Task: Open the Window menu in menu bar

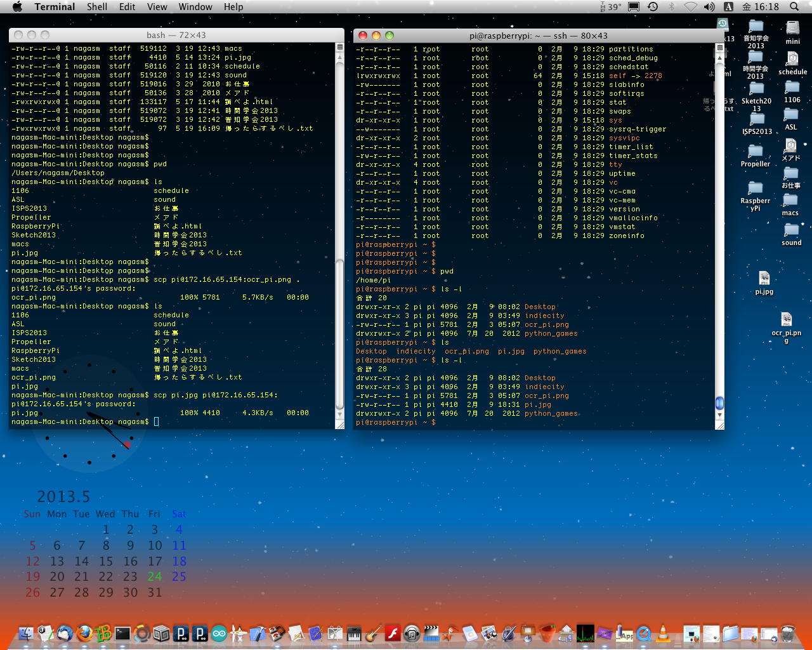Action: (195, 6)
